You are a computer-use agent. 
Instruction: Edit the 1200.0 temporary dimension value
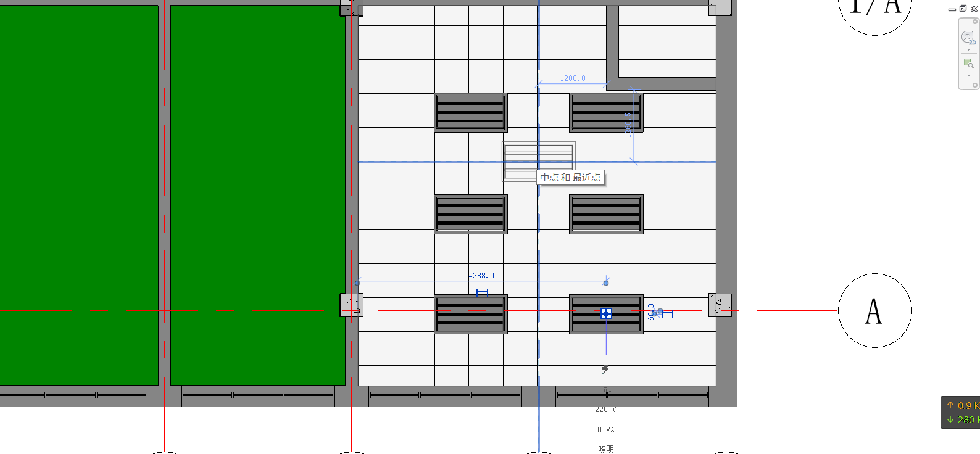(x=573, y=78)
